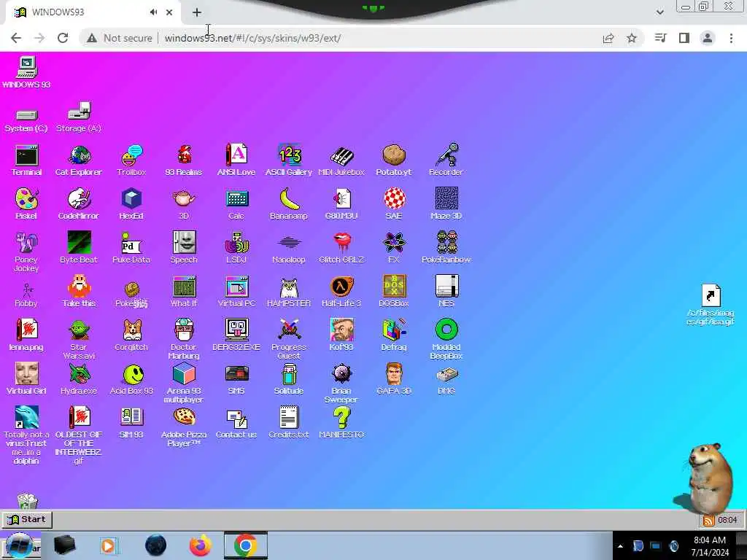Launch the Calc calculator icon
This screenshot has height=560, width=747.
(236, 199)
